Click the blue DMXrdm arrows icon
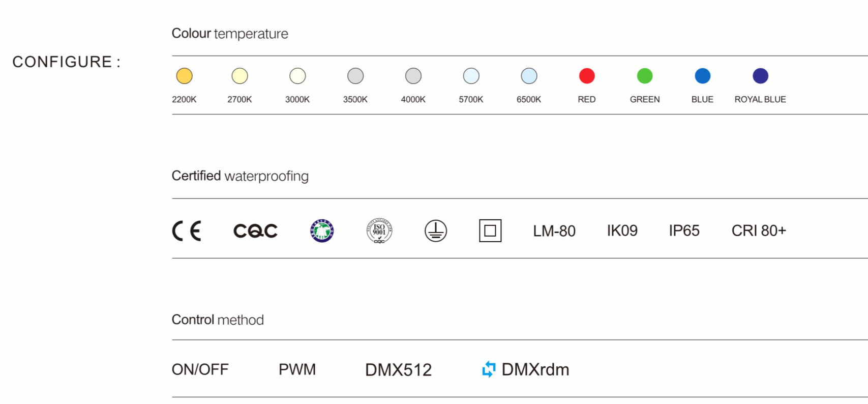Viewport: 868px width, 404px height. pyautogui.click(x=489, y=369)
